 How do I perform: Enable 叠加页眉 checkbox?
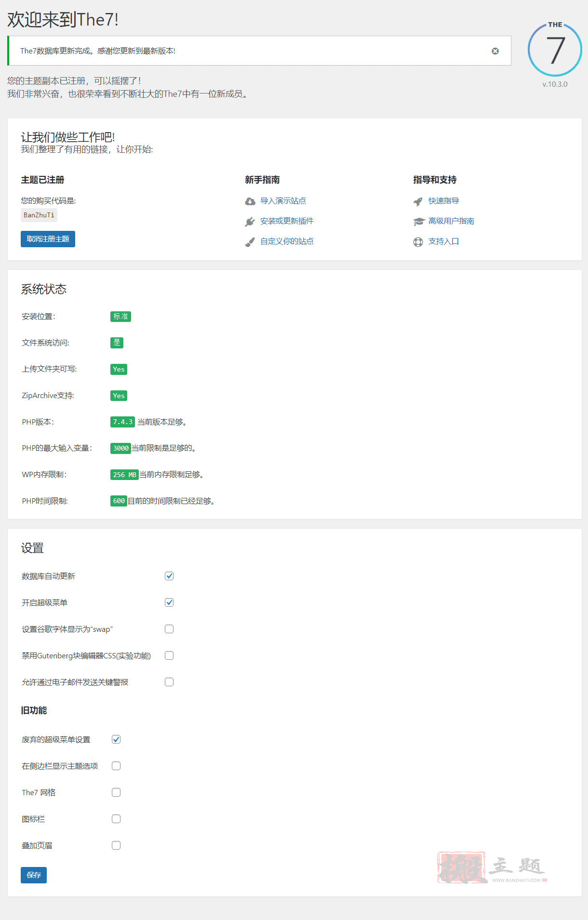116,845
